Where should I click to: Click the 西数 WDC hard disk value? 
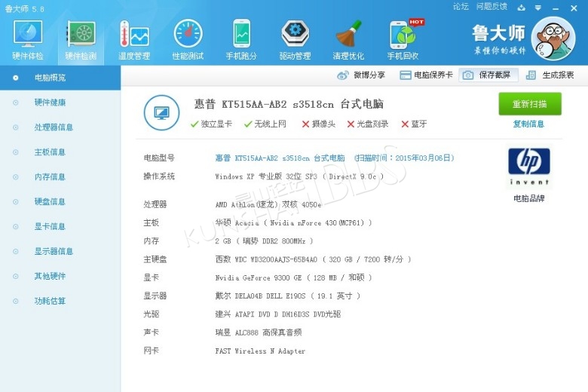click(x=313, y=259)
